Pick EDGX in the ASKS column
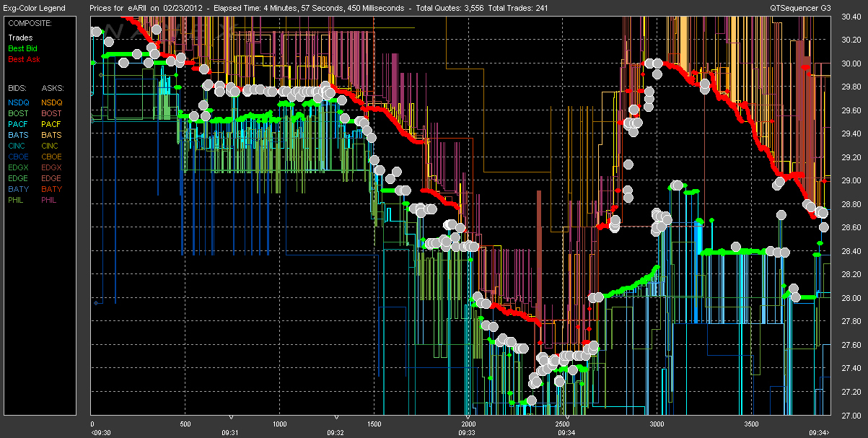The width and height of the screenshot is (868, 438). click(52, 167)
